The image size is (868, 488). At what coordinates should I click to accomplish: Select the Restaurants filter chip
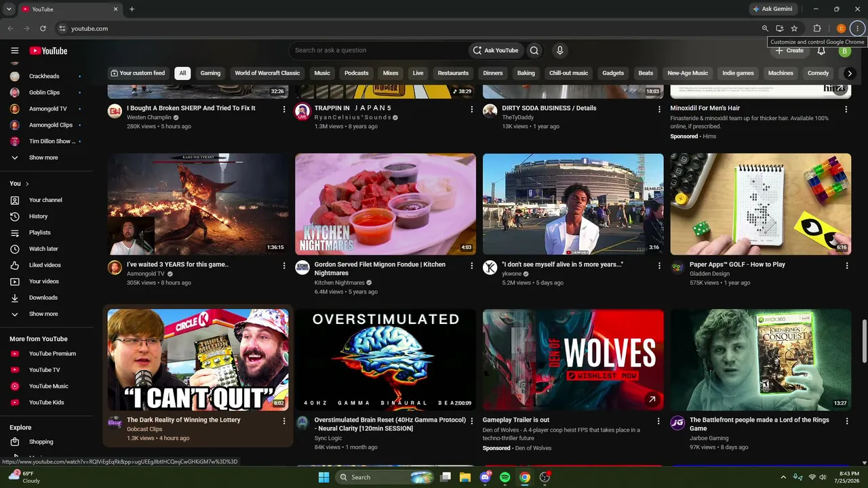(x=453, y=73)
